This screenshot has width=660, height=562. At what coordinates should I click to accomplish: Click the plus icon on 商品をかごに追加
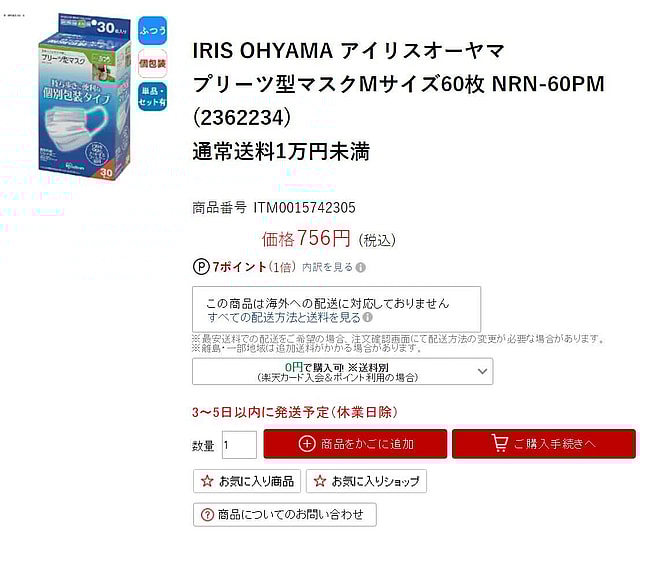tap(306, 444)
